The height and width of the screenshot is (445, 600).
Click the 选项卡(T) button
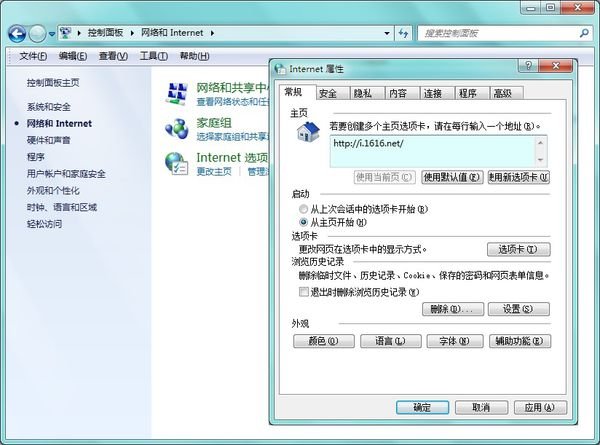pos(518,249)
